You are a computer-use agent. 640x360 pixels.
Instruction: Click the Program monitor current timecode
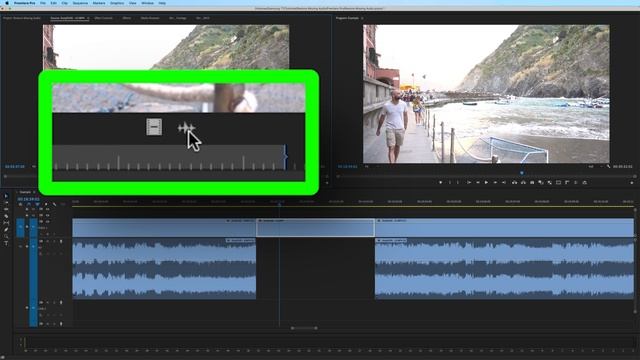347,167
